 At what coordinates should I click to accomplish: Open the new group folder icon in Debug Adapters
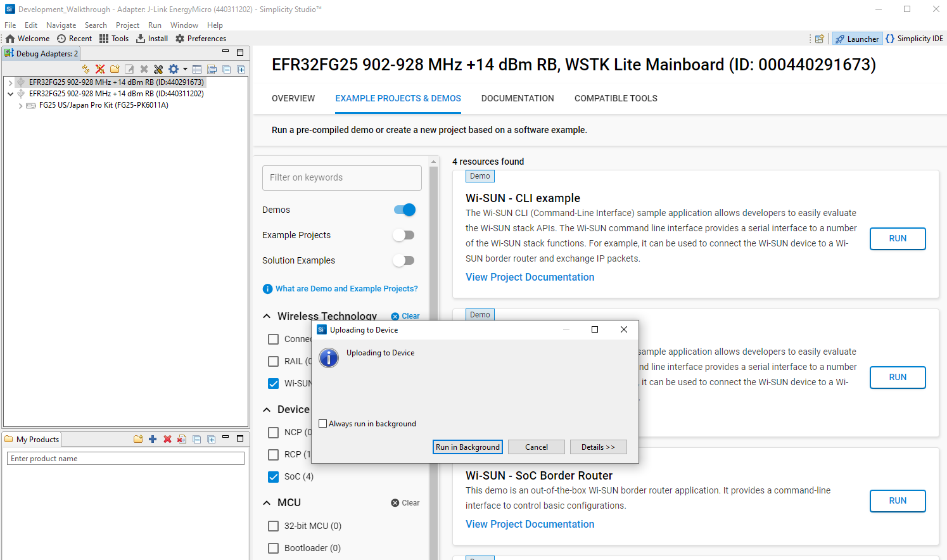pyautogui.click(x=115, y=69)
